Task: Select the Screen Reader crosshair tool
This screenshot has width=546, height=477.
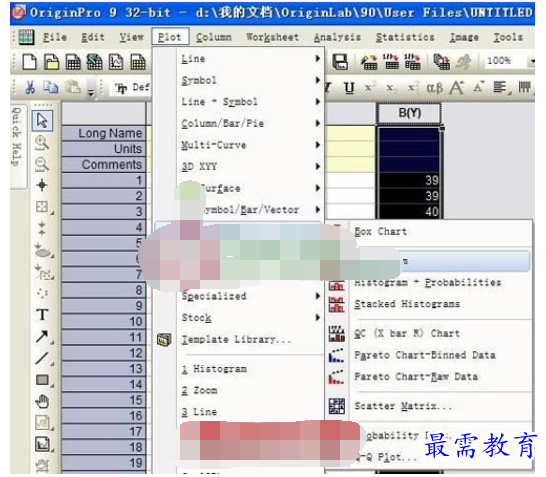Action: (42, 185)
